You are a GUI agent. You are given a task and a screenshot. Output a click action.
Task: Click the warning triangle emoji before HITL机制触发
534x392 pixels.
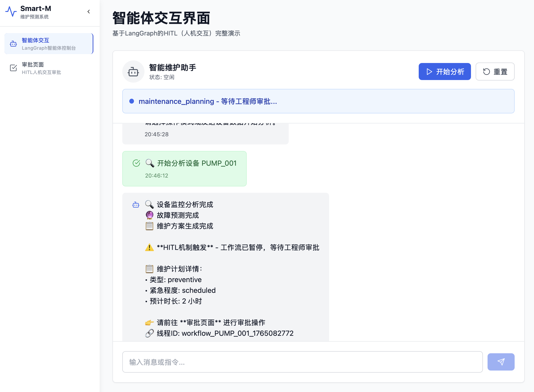click(150, 248)
